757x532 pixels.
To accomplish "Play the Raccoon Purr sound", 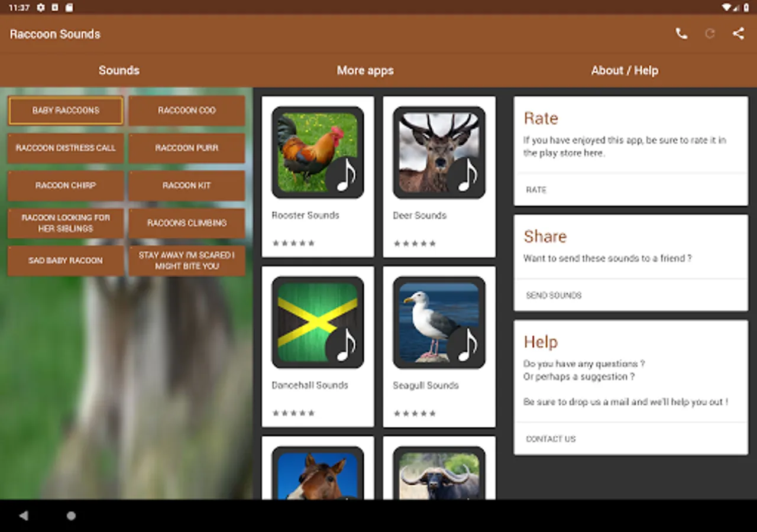I will [187, 148].
